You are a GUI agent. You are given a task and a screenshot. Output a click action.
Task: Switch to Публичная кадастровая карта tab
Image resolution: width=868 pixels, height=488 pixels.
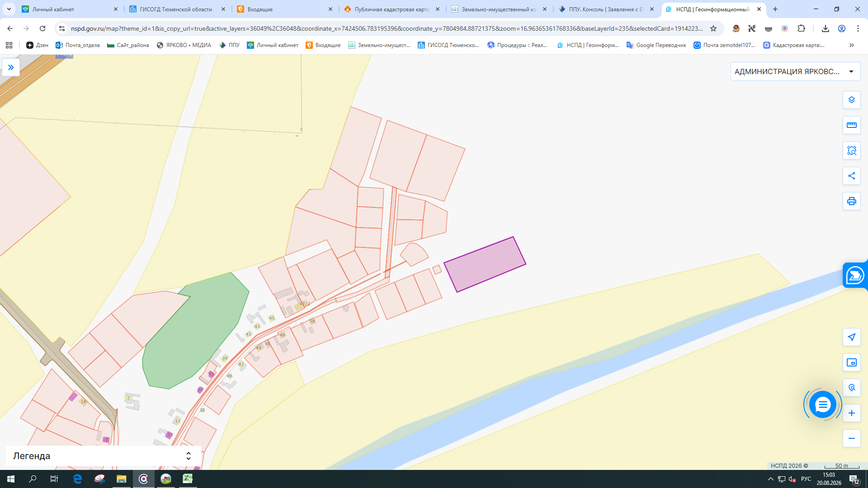(392, 9)
